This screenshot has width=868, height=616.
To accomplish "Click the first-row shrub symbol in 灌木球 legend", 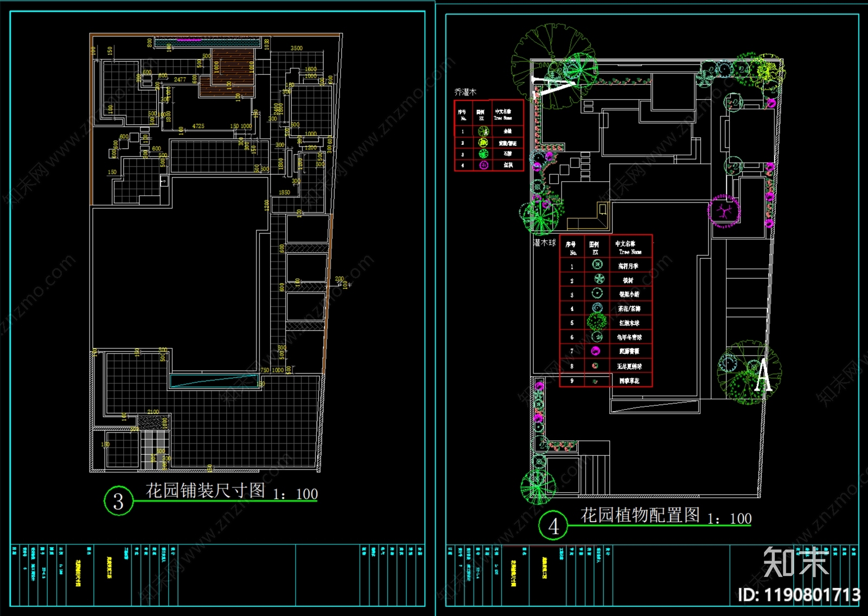I will pos(597,264).
